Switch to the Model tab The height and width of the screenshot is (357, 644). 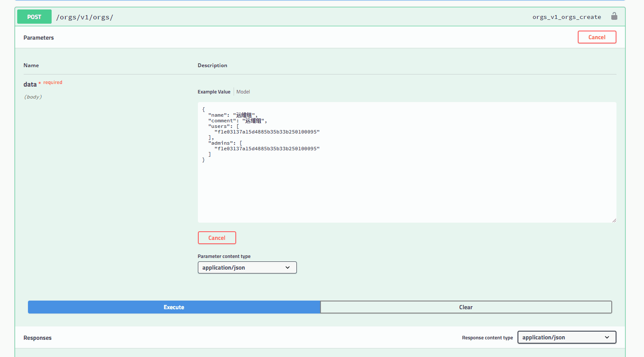tap(243, 91)
